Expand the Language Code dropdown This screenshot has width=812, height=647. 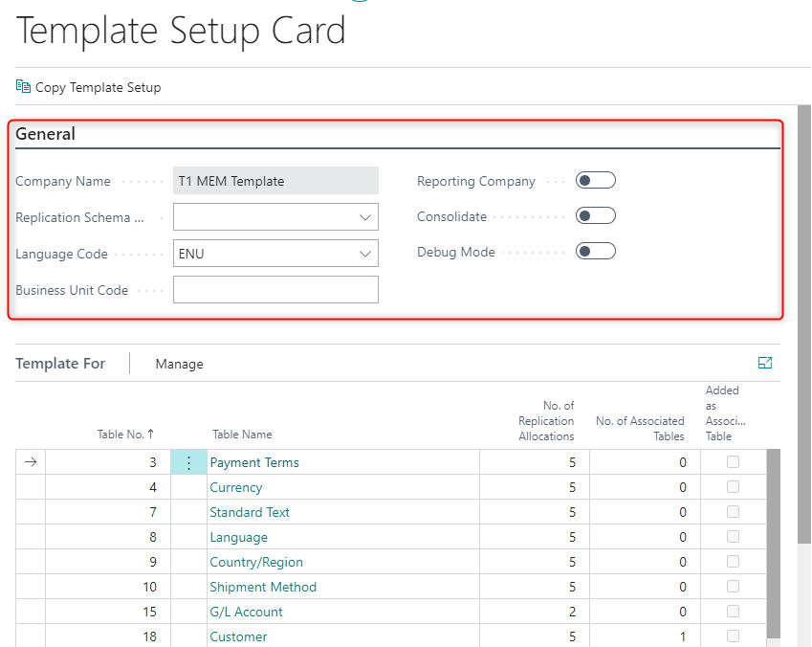click(366, 253)
